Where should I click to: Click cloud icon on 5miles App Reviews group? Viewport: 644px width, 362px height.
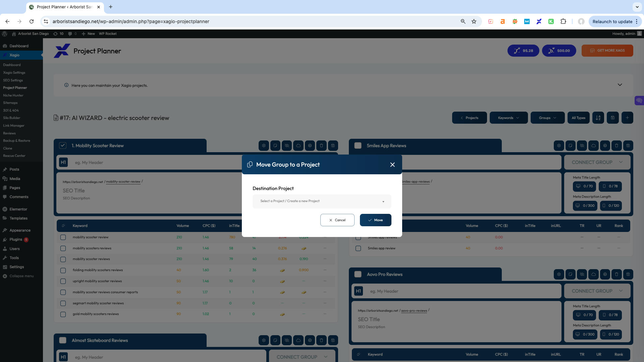tap(593, 145)
